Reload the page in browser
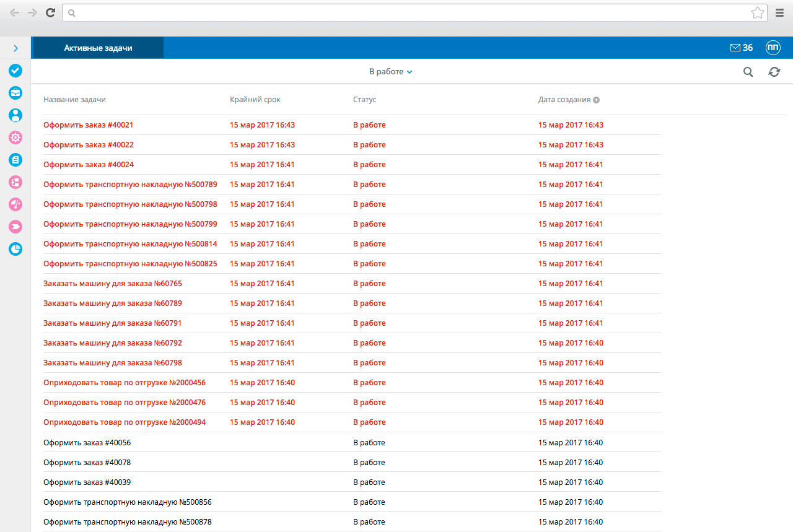This screenshot has width=793, height=532. click(51, 12)
